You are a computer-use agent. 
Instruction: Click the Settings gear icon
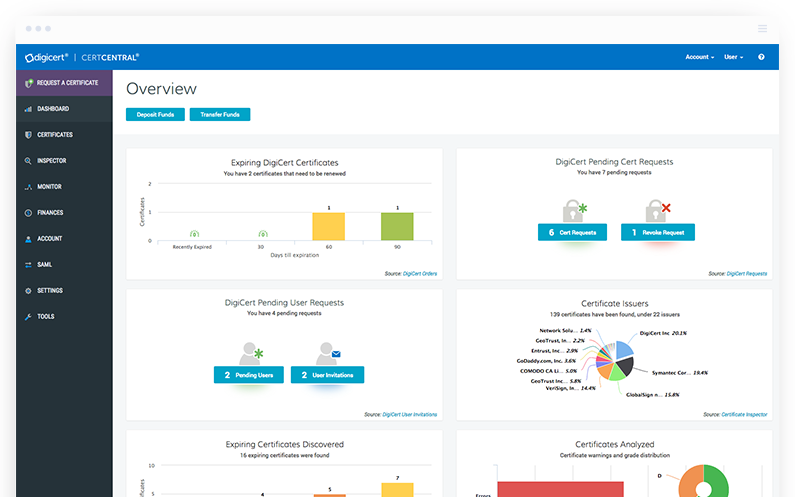28,291
